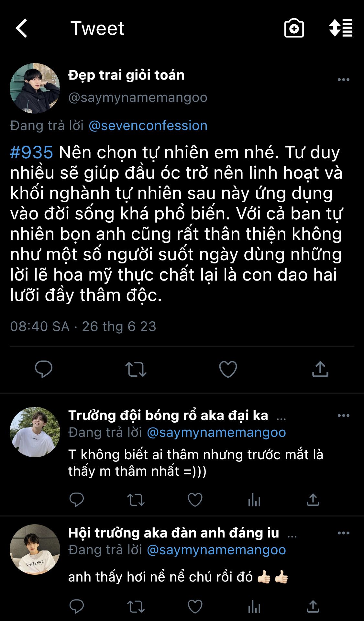Open more options on Trưởng đội bóng rổ reply
Viewport: 364px width, 621px height.
pyautogui.click(x=343, y=416)
